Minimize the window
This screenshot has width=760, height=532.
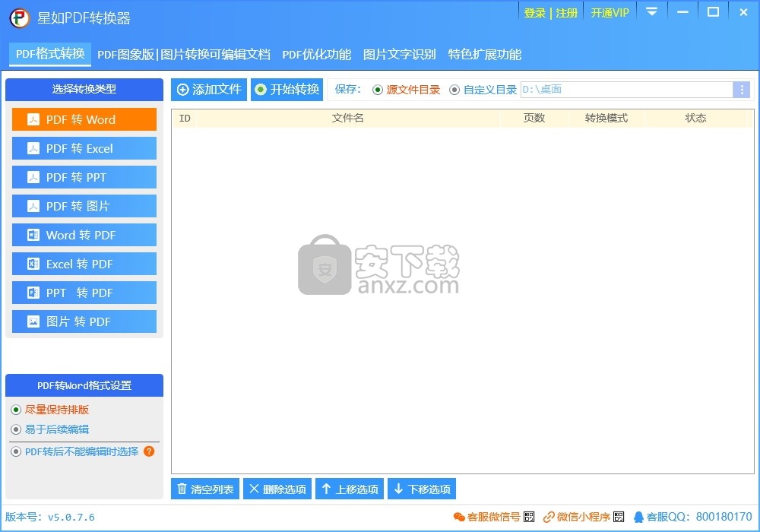point(683,11)
